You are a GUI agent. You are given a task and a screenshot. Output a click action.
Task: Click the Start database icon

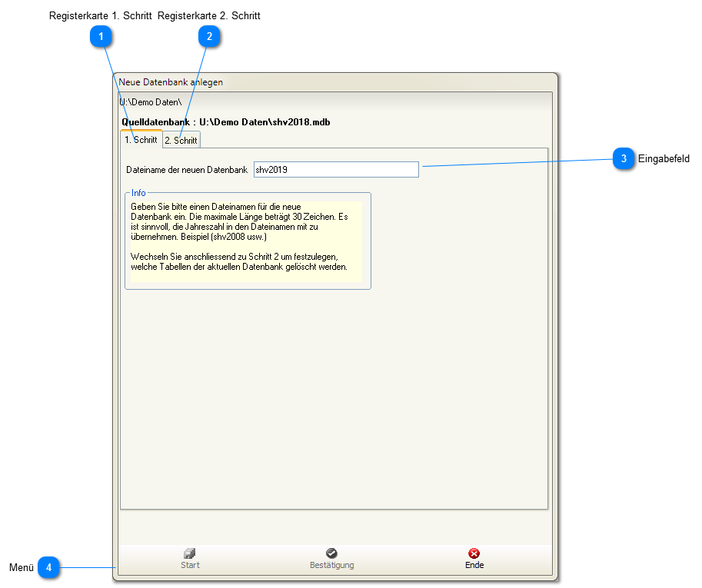[190, 553]
